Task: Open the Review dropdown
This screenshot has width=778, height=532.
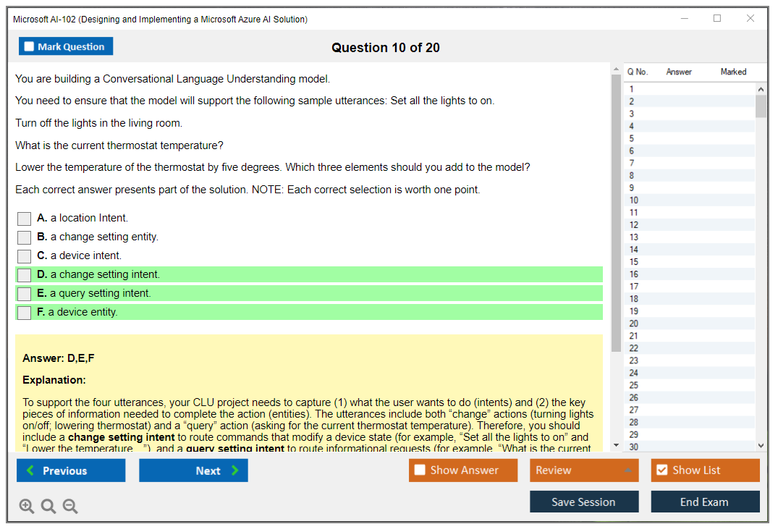Action: (x=584, y=470)
